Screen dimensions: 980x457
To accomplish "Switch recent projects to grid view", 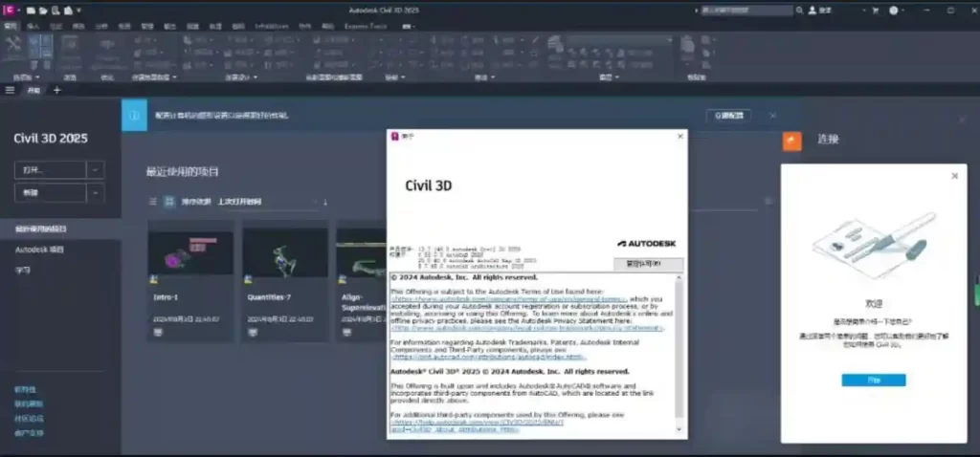I will point(168,202).
